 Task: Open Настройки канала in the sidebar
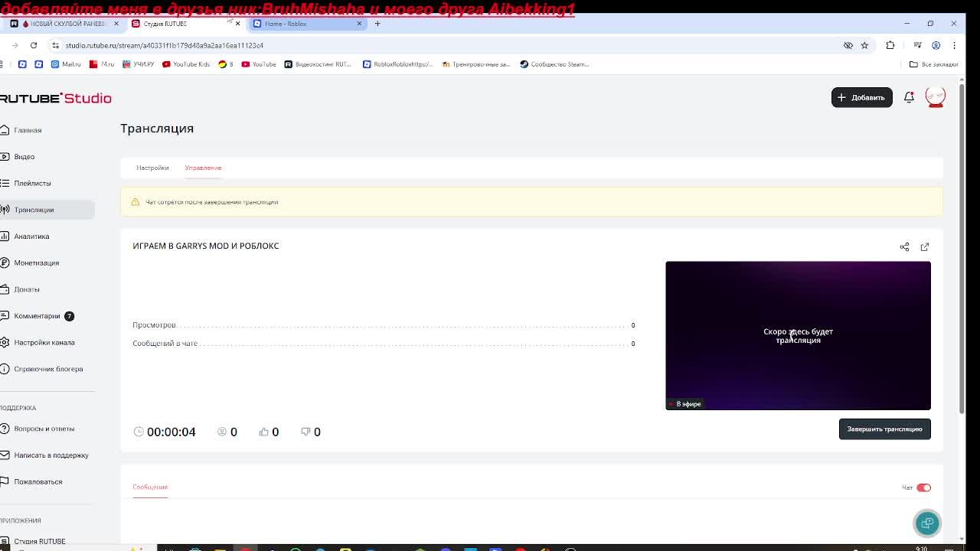coord(44,342)
